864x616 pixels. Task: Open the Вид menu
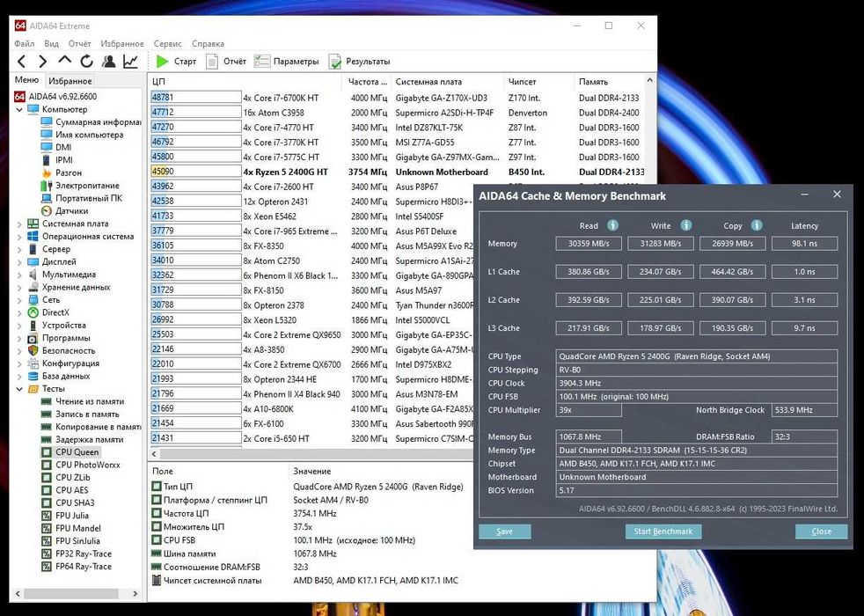coord(51,43)
